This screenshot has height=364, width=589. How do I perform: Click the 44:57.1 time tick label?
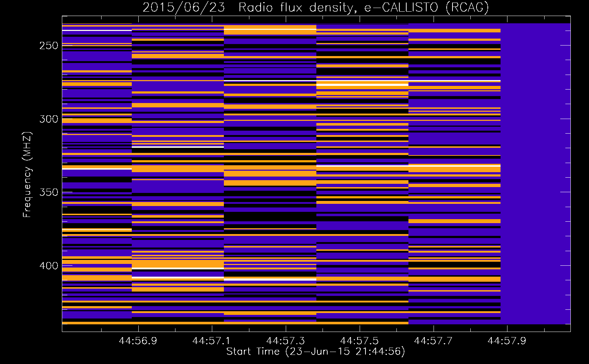(x=212, y=341)
